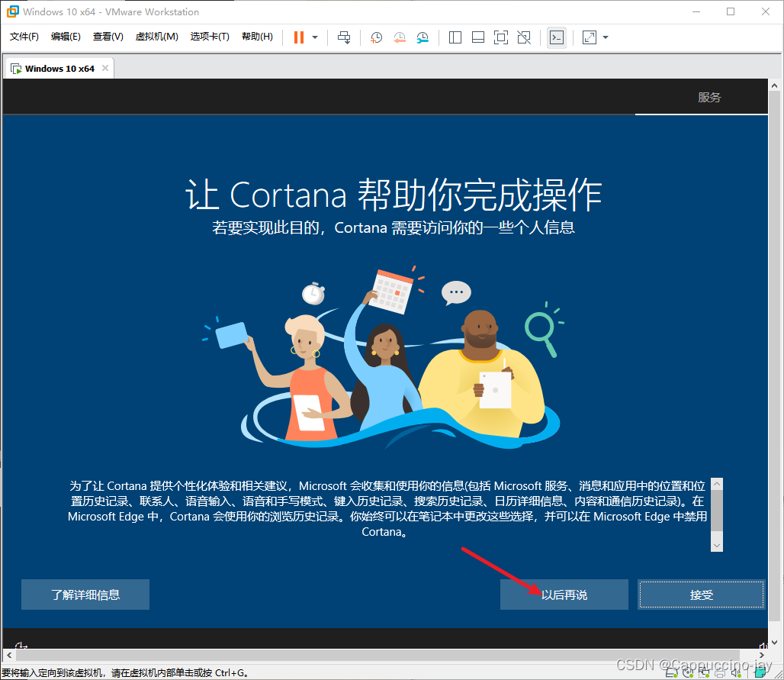The width and height of the screenshot is (784, 680).
Task: Click the stretch guest display icon
Action: tap(590, 37)
